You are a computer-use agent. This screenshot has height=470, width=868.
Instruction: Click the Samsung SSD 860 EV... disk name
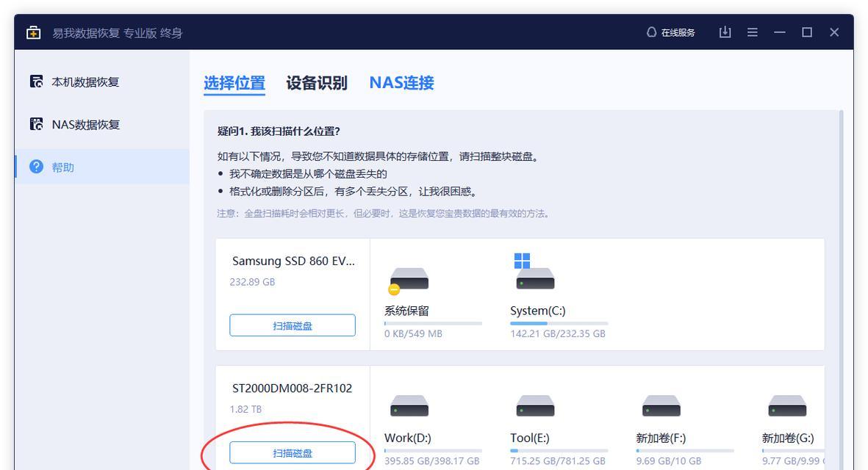293,261
